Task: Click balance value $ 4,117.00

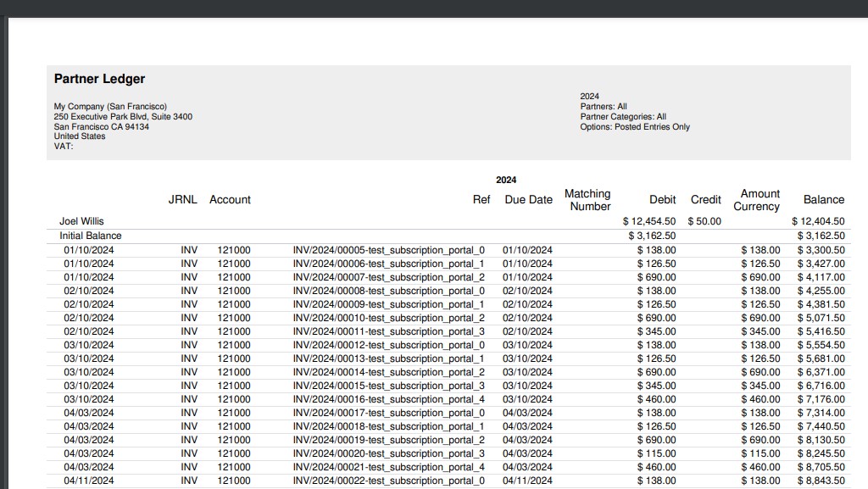Action: pos(821,277)
